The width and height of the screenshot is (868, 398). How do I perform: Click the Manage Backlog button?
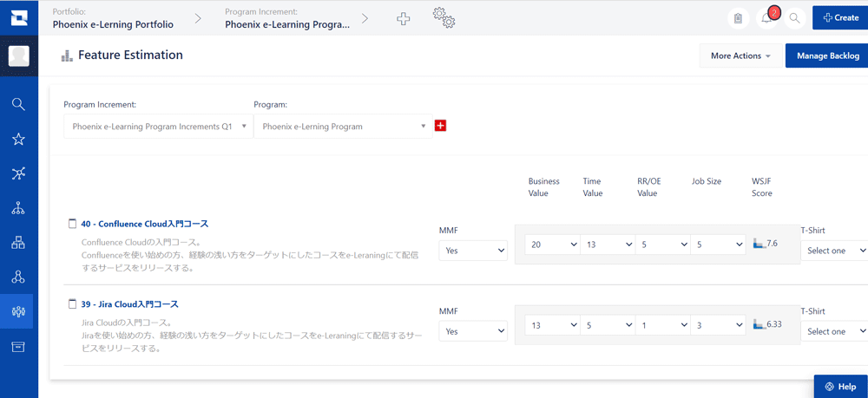(x=827, y=55)
